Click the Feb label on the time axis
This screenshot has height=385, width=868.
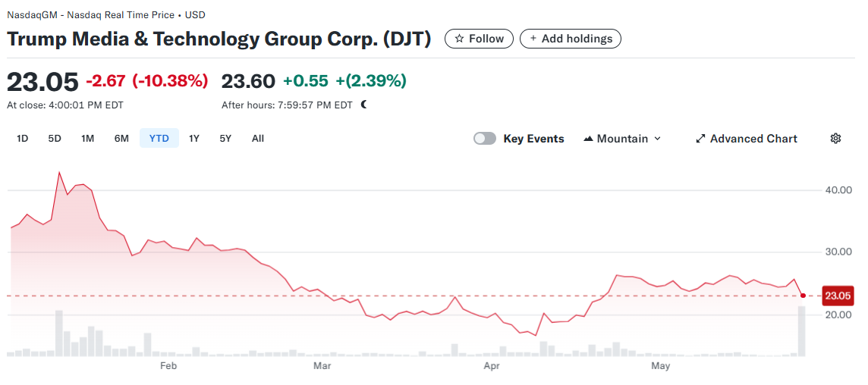pos(168,366)
